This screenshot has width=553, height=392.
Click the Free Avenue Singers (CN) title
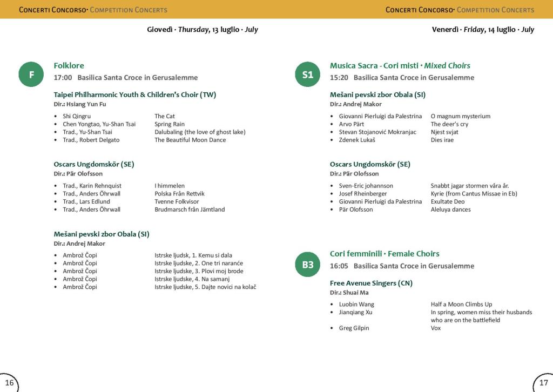coord(371,283)
